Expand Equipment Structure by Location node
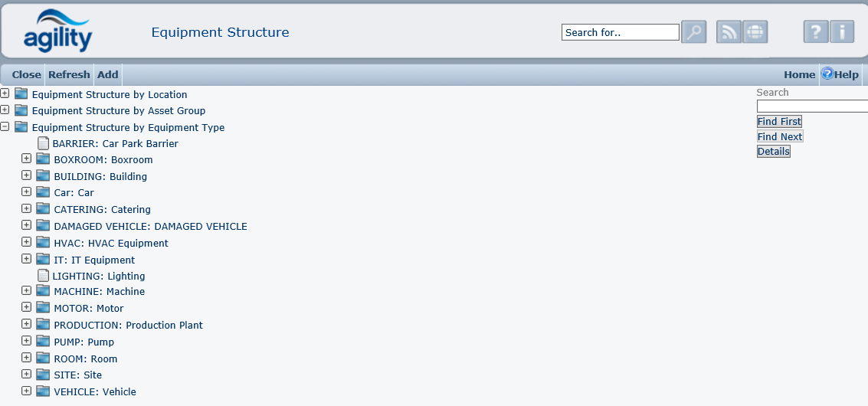This screenshot has width=868, height=406. pos(5,93)
